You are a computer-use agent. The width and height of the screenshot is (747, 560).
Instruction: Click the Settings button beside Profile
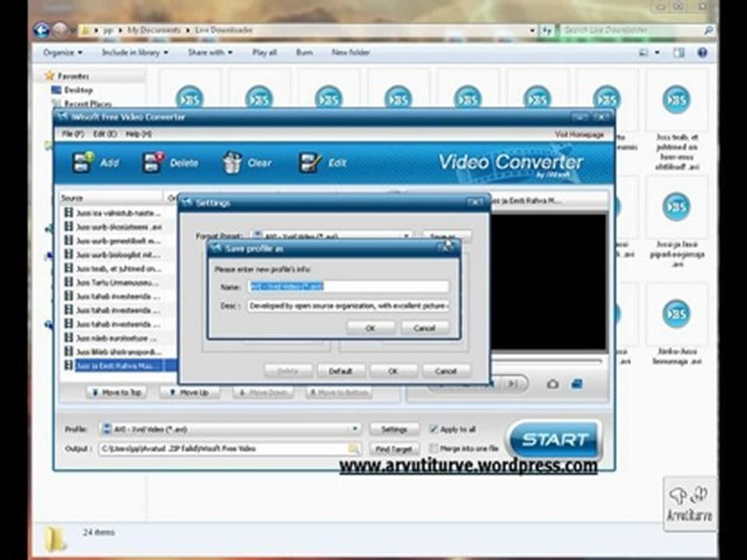[x=395, y=429]
